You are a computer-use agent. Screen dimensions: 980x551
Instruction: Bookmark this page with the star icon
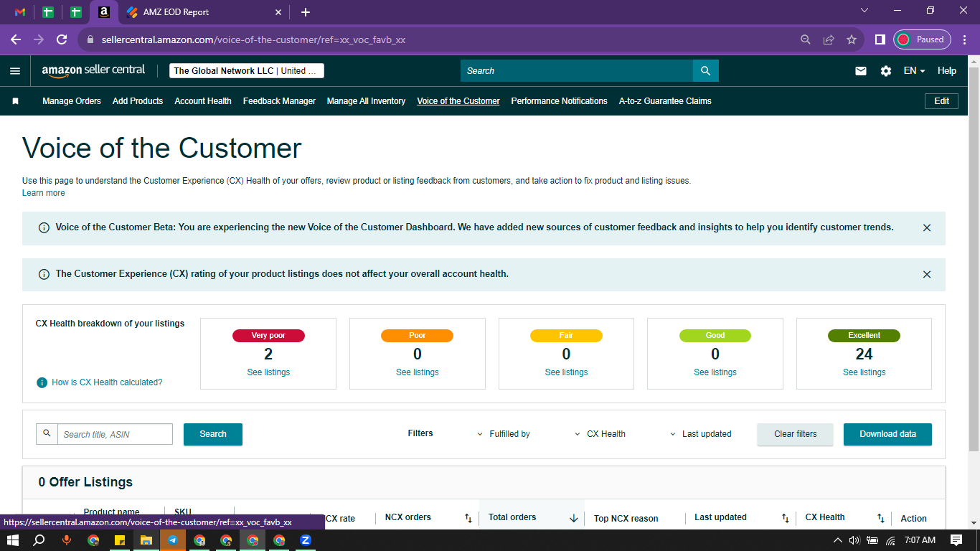tap(852, 39)
